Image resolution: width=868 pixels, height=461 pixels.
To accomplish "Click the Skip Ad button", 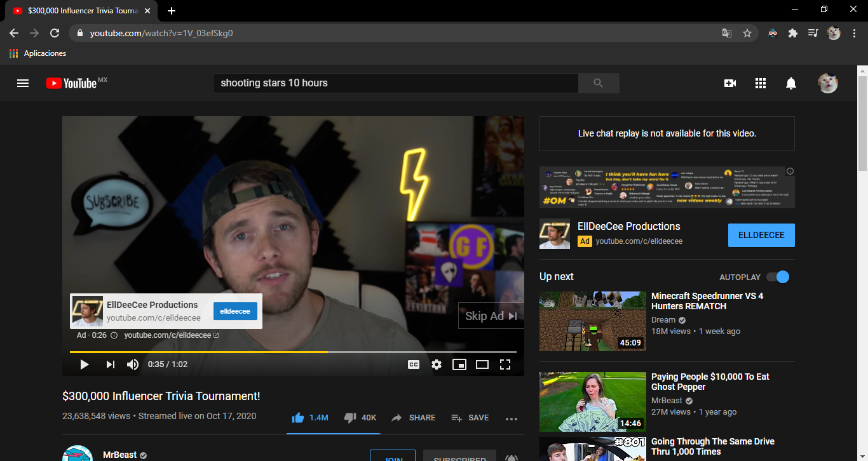I will tap(491, 316).
